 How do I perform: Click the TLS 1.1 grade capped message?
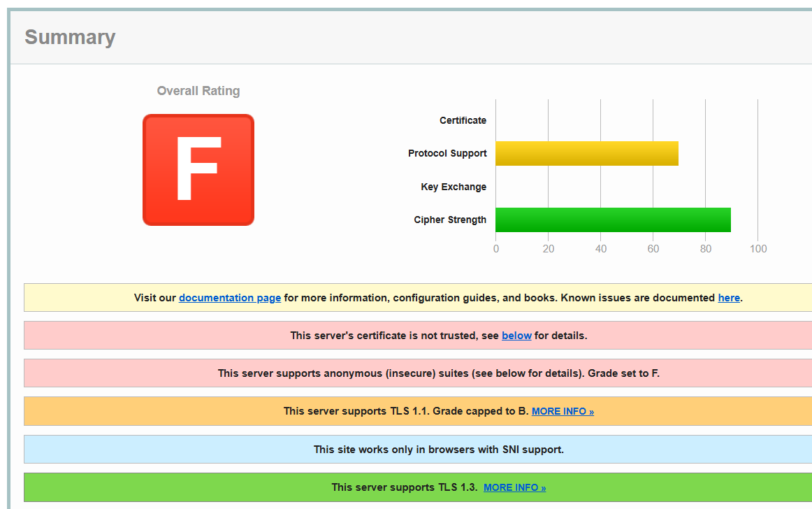pyautogui.click(x=405, y=411)
